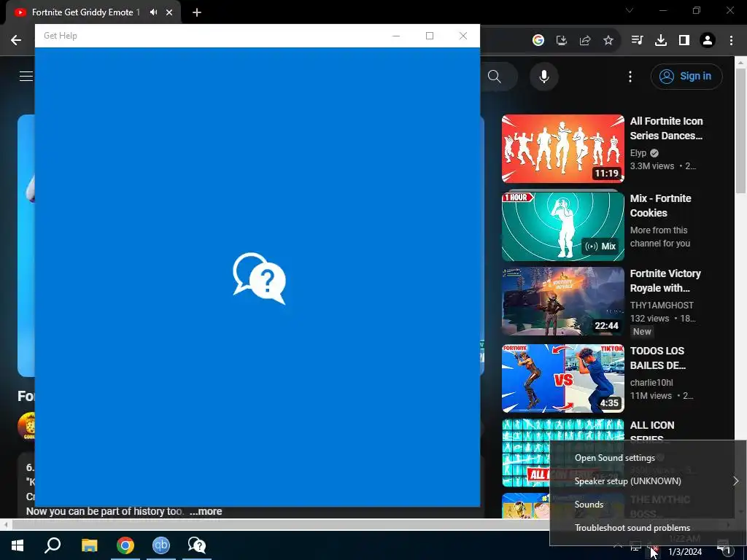
Task: Open the notification center icon
Action: [724, 546]
